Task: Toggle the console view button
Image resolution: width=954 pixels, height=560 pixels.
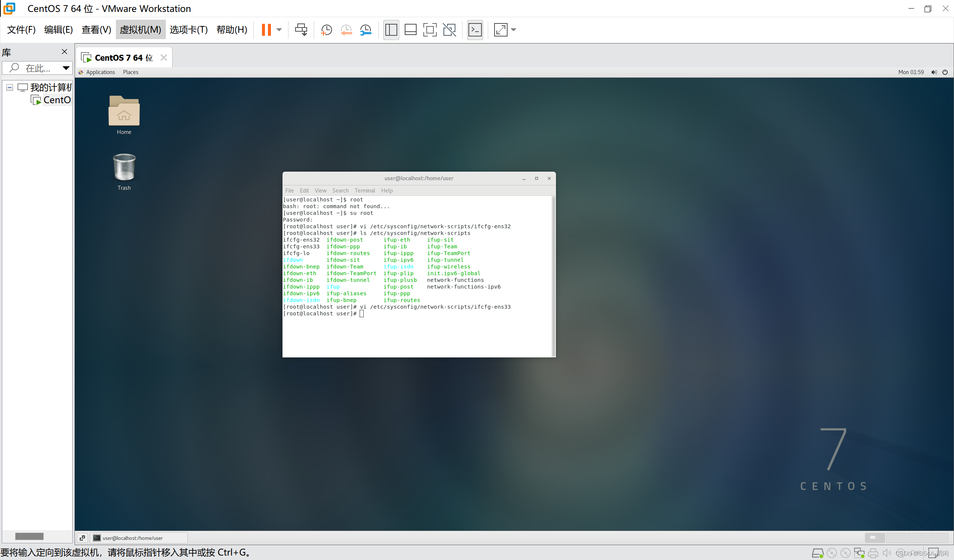Action: [475, 29]
